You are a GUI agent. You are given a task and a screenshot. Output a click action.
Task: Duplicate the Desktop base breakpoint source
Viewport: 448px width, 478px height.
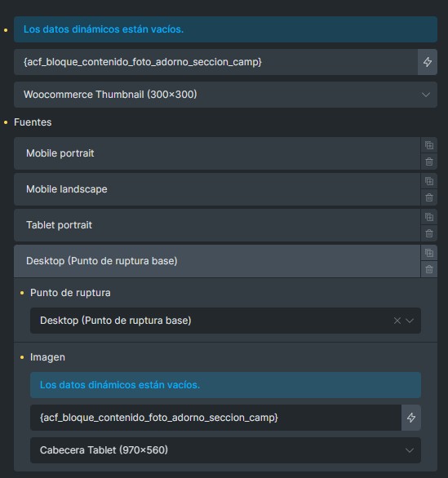(429, 253)
